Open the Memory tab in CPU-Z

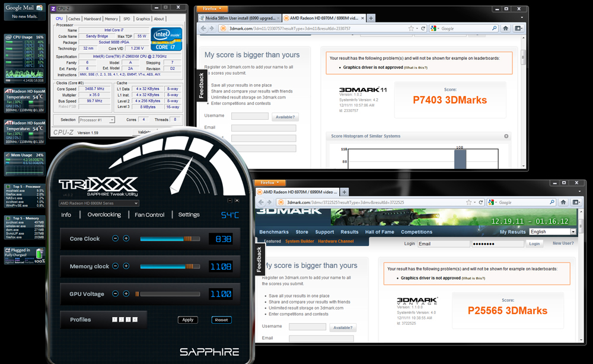click(x=111, y=18)
